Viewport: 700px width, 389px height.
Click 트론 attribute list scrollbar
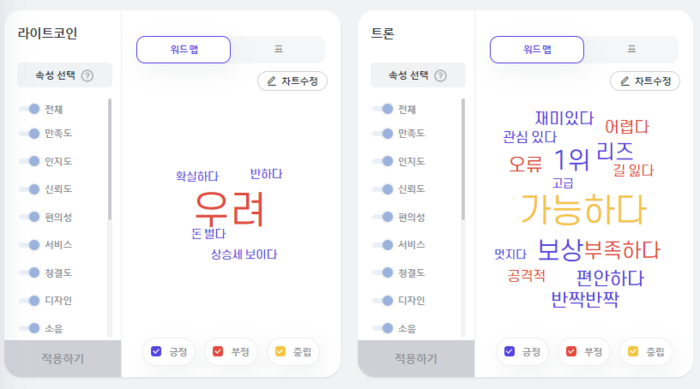click(x=463, y=159)
